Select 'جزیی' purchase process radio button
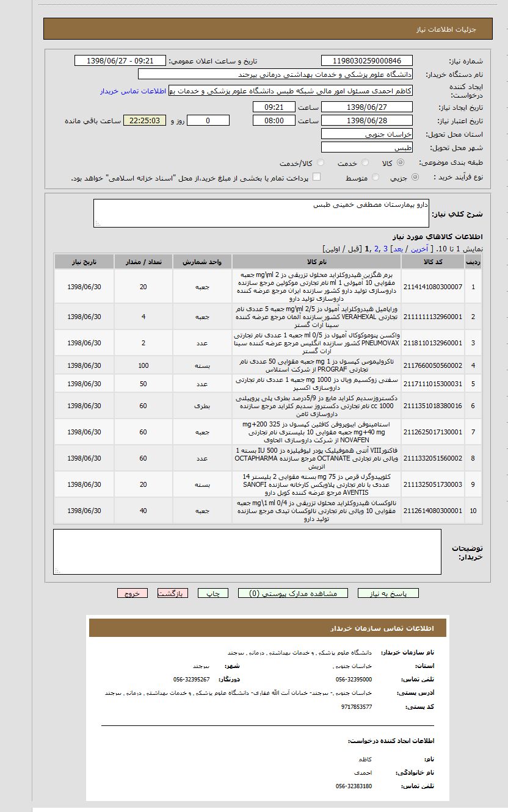Screen dimensions: 508x812 coord(415,178)
